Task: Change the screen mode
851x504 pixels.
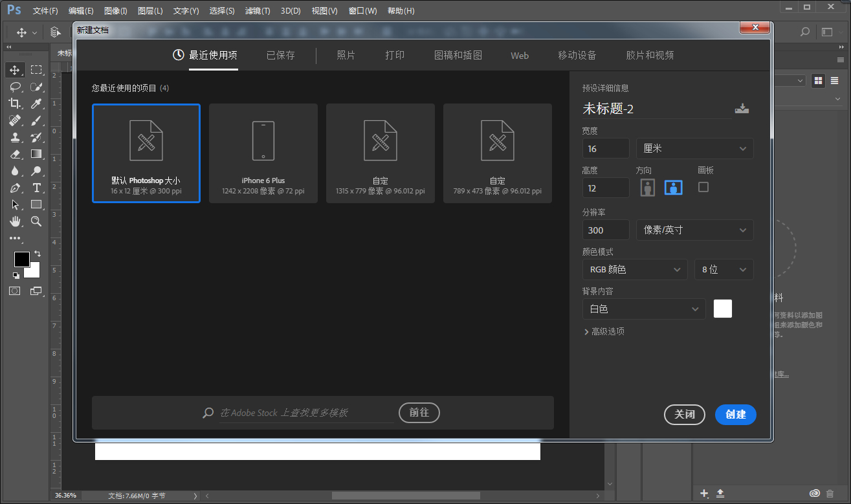Action: pyautogui.click(x=36, y=291)
